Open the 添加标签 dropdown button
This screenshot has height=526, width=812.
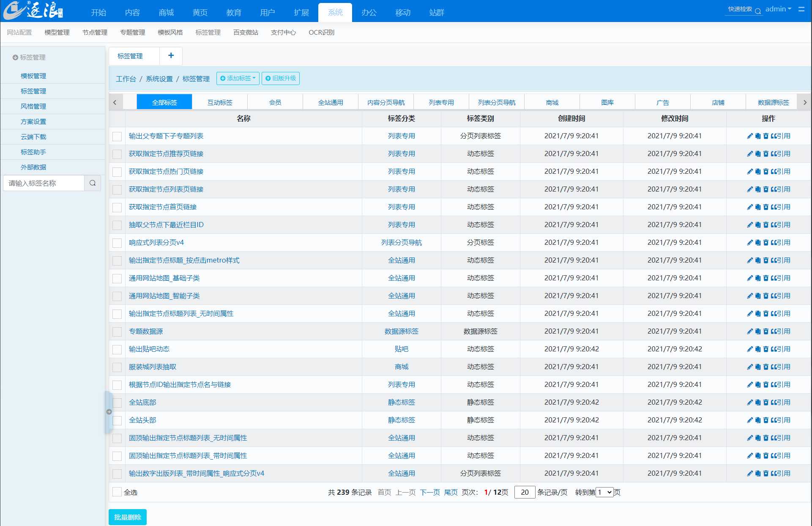coord(238,79)
